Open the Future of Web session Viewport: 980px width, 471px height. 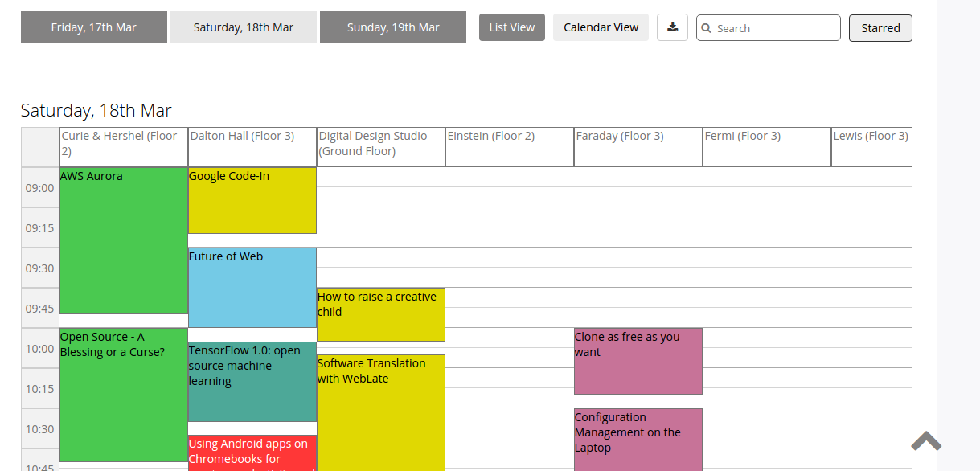[x=252, y=288]
